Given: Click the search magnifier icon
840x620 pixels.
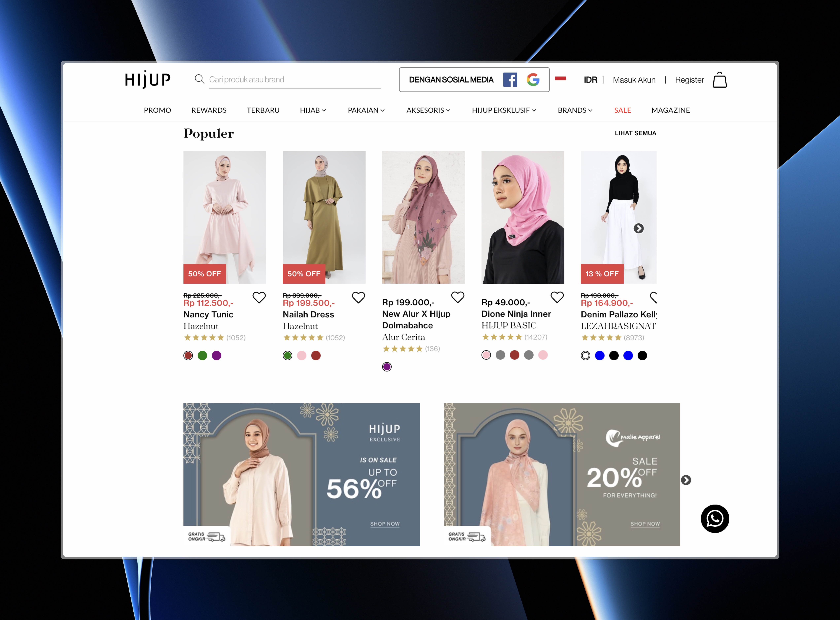Looking at the screenshot, I should (x=199, y=79).
